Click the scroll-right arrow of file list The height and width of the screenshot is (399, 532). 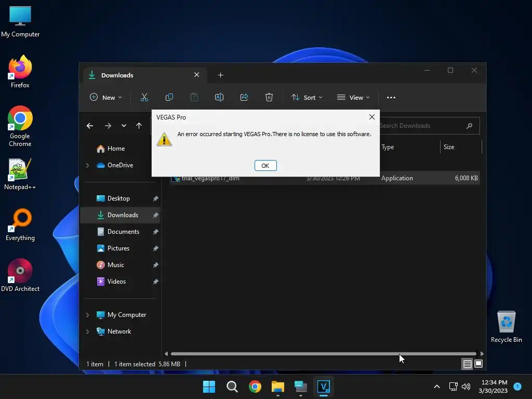[482, 353]
